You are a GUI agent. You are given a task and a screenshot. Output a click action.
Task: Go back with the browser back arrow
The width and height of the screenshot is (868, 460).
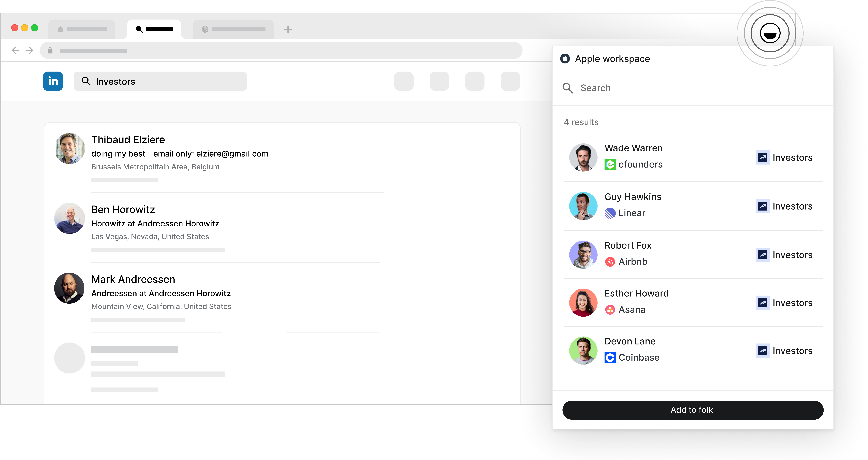(15, 51)
